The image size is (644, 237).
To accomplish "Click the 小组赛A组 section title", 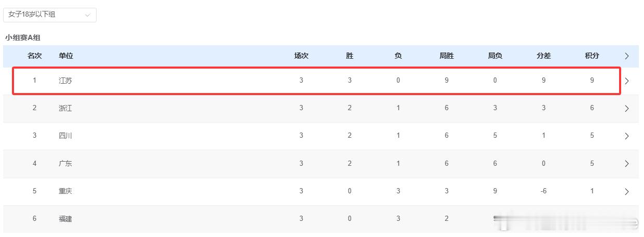I will 23,37.
